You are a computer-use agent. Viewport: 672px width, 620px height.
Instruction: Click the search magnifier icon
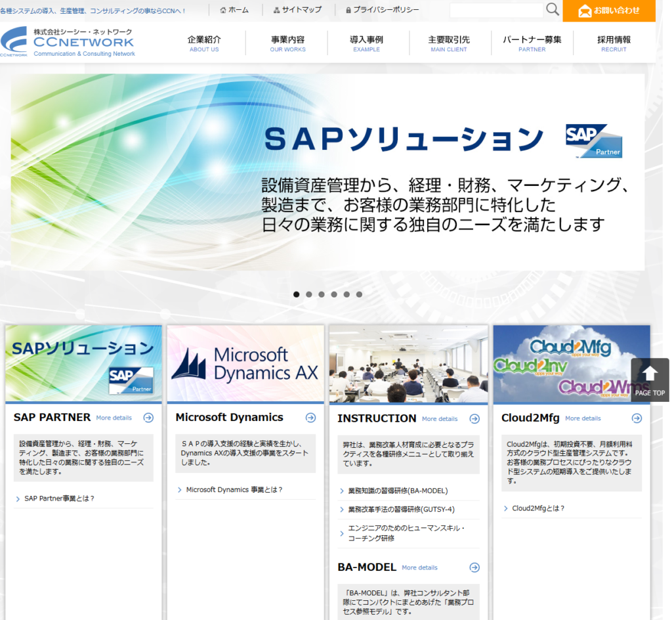click(x=553, y=10)
